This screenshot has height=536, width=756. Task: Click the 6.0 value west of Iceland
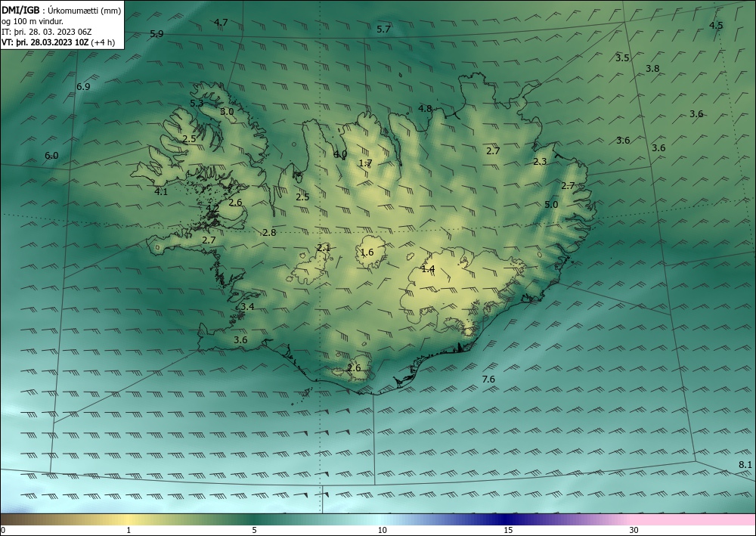[x=51, y=156]
